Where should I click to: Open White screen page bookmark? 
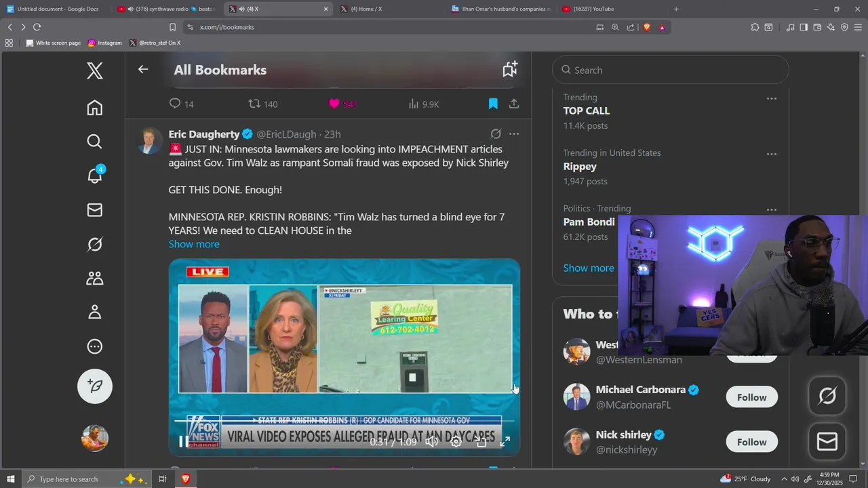click(x=53, y=43)
